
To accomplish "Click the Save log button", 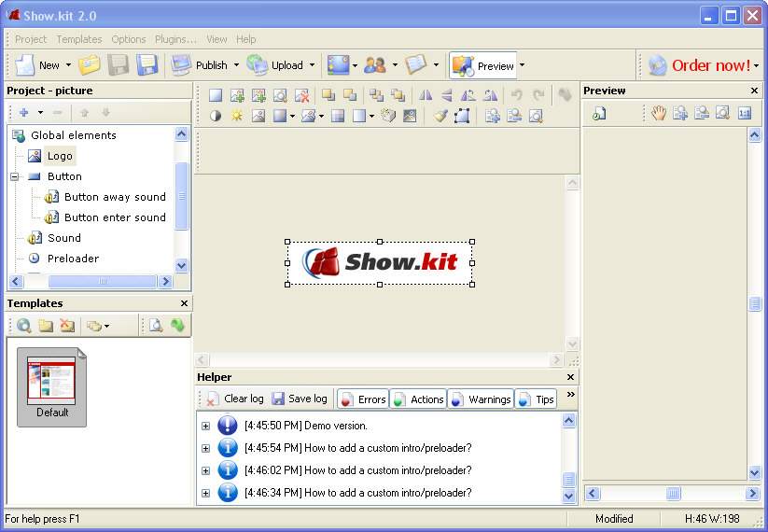I will click(x=300, y=399).
